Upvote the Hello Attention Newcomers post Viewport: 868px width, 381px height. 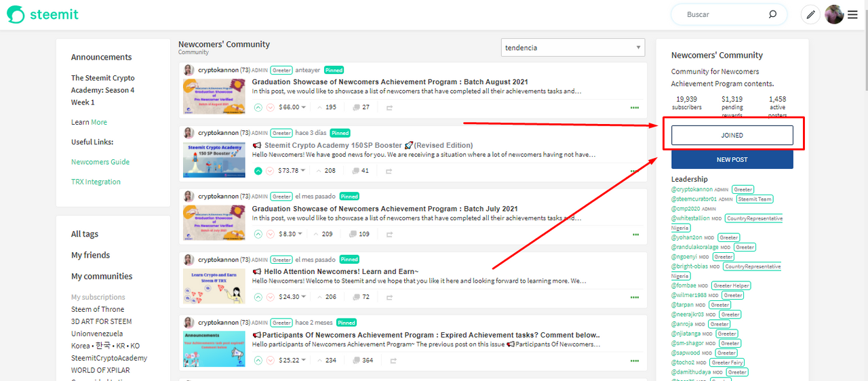pyautogui.click(x=258, y=297)
